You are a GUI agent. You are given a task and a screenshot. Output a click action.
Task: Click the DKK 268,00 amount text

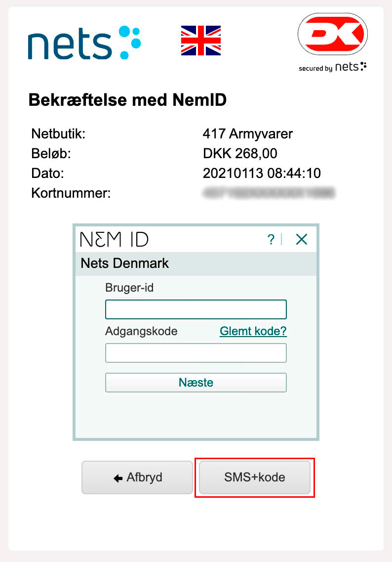coord(240,153)
